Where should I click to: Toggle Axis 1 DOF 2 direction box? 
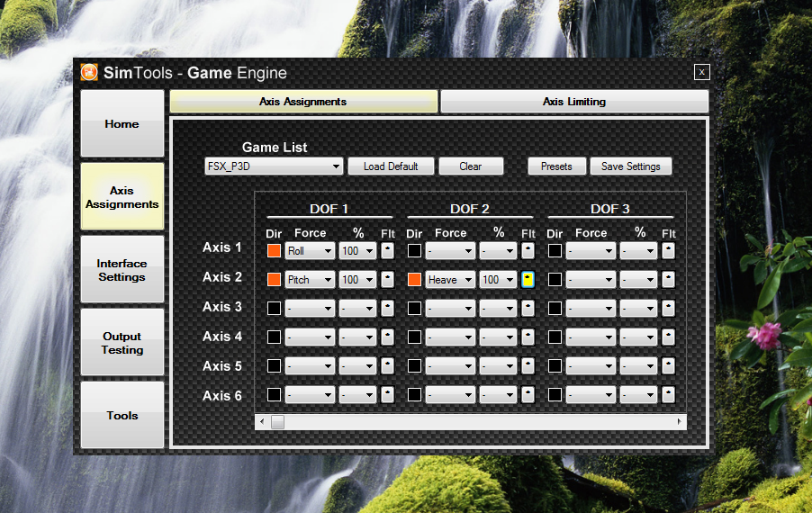coord(414,250)
